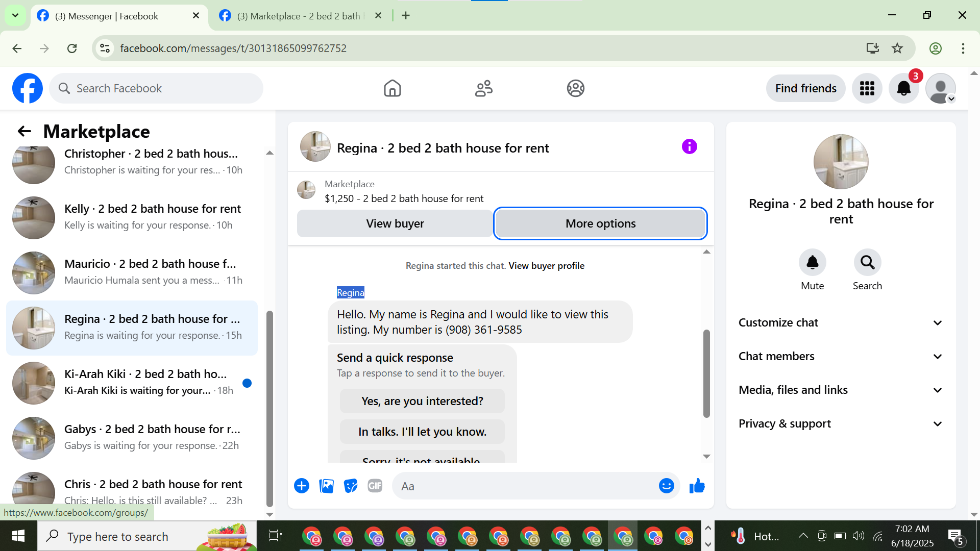Click the Search Facebook field
980x551 pixels.
coord(156,88)
